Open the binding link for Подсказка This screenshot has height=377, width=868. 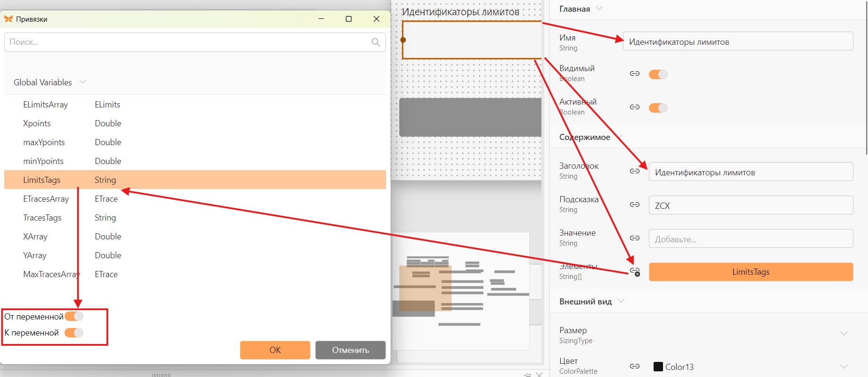(635, 205)
